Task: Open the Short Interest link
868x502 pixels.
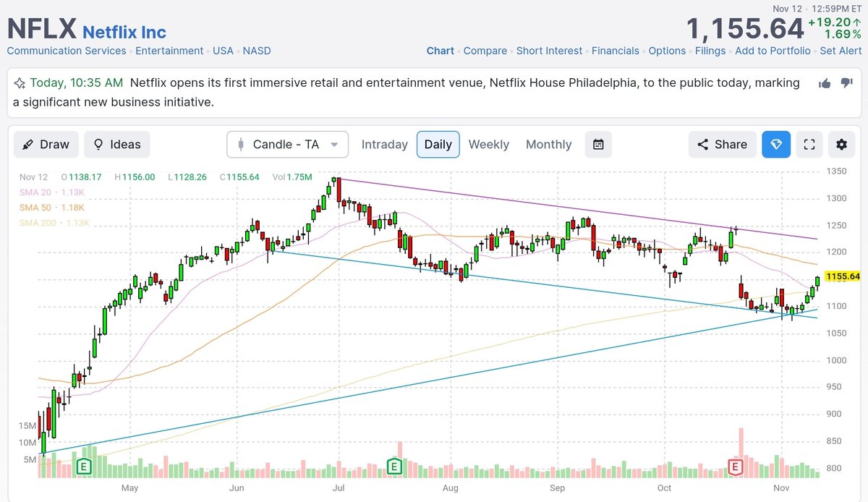Action: click(550, 51)
